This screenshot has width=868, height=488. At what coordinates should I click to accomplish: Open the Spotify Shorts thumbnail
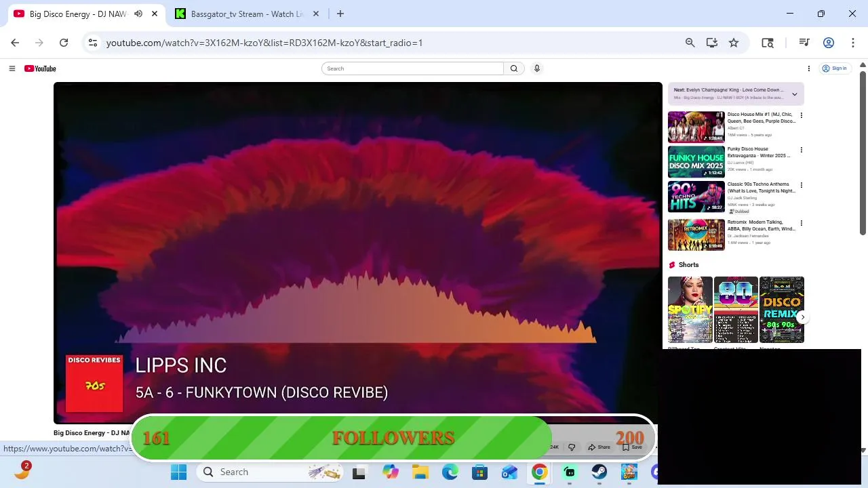(x=690, y=310)
